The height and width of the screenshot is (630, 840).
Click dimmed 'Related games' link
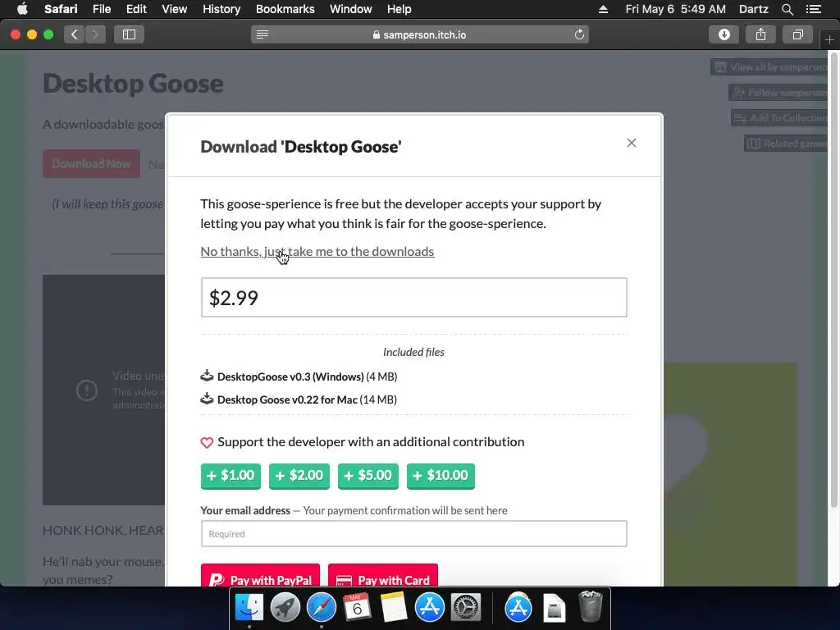point(787,144)
